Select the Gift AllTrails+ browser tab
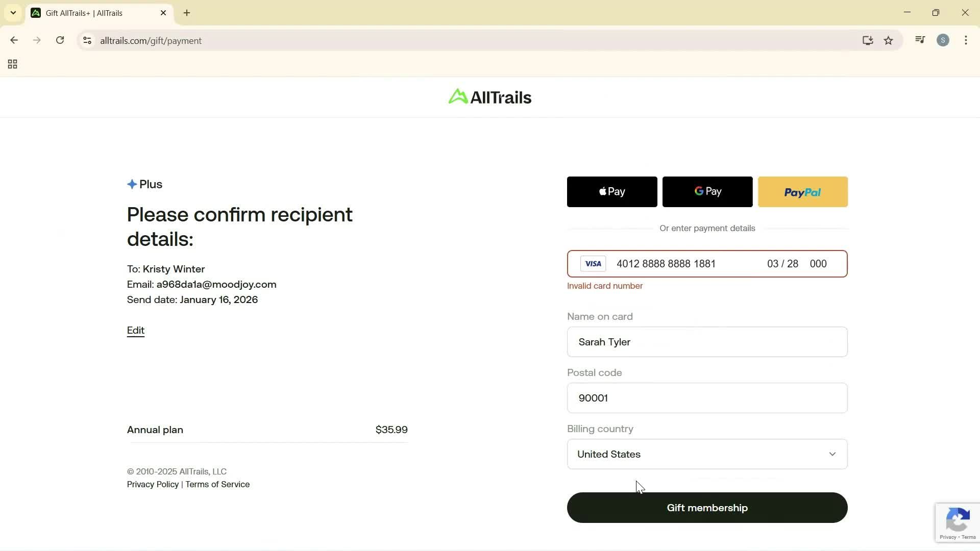980x551 pixels. tap(92, 13)
